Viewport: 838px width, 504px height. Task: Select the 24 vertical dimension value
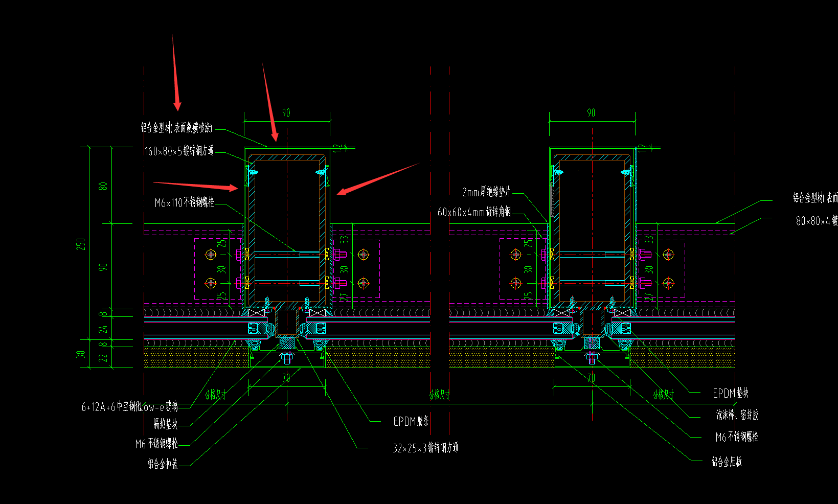click(103, 329)
